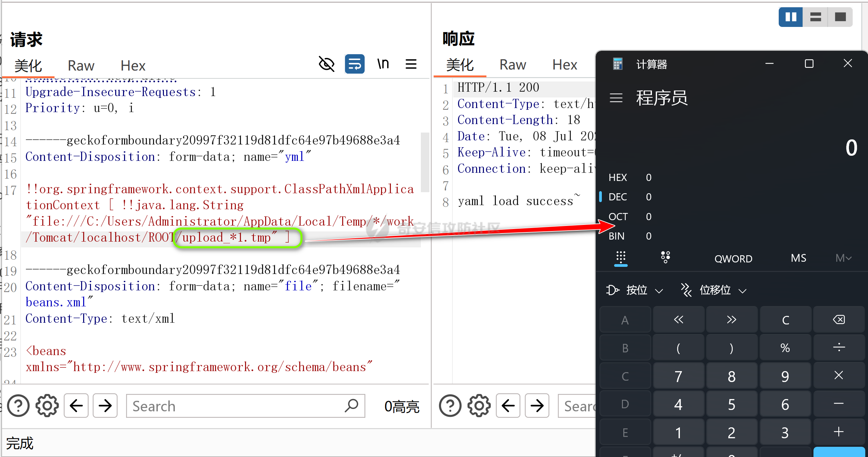Select the request 美化 tab

28,65
